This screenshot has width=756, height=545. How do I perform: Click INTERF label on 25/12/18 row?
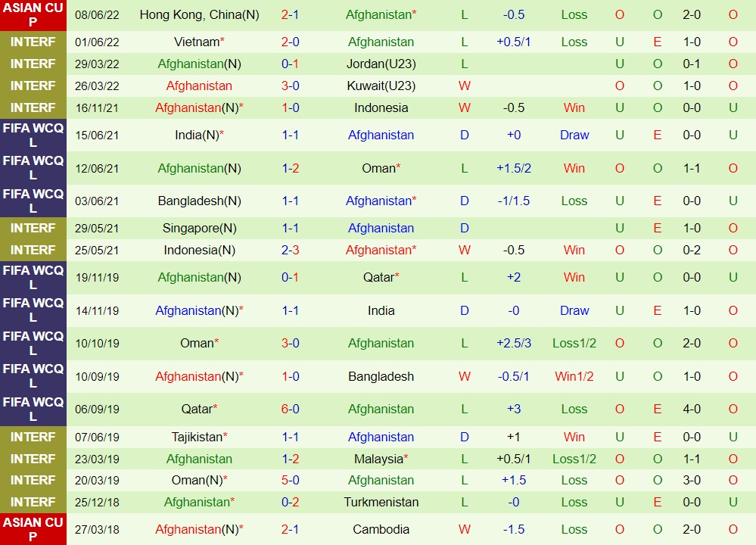[33, 502]
